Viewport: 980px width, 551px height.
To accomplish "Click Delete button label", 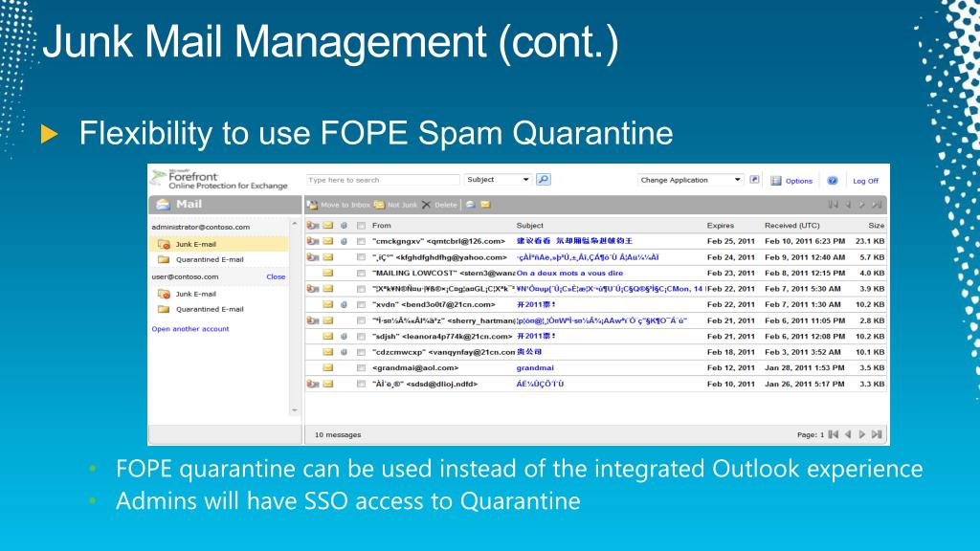I will click(x=446, y=205).
